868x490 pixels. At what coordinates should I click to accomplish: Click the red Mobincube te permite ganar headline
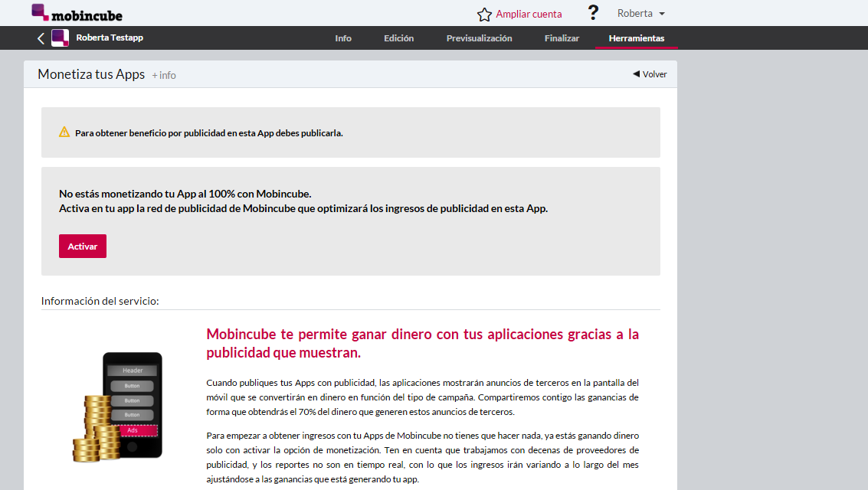pyautogui.click(x=422, y=344)
